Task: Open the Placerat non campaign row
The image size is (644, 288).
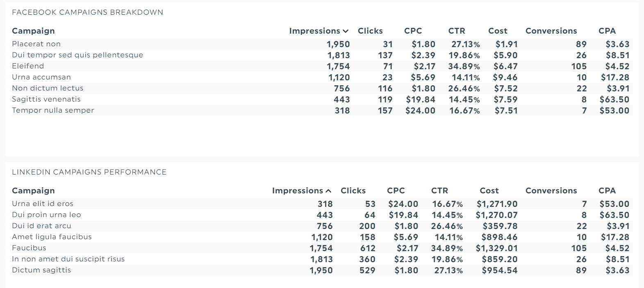Action: (322, 44)
